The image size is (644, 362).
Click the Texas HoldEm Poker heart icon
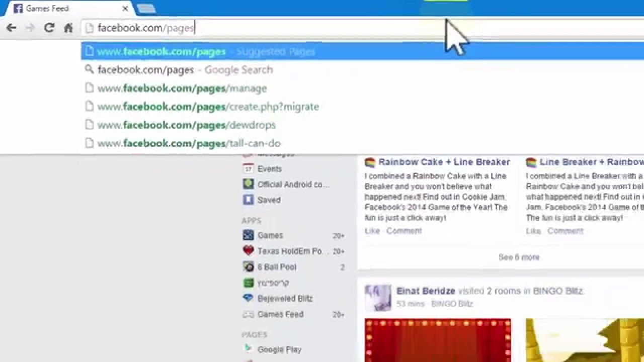tap(248, 251)
